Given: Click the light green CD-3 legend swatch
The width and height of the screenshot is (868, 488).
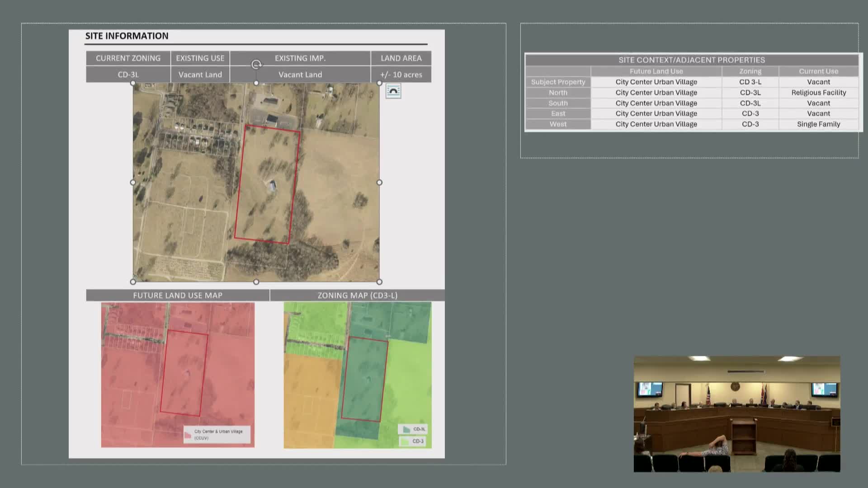Looking at the screenshot, I should pyautogui.click(x=405, y=441).
